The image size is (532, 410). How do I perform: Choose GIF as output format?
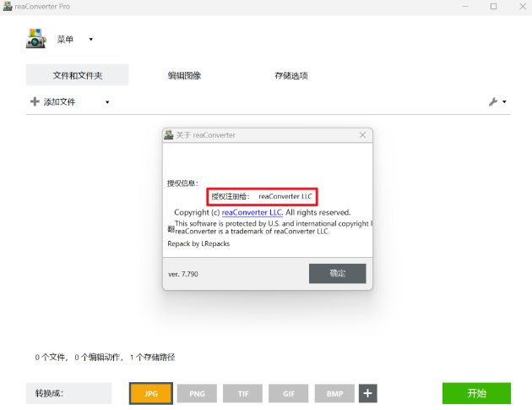(x=289, y=393)
